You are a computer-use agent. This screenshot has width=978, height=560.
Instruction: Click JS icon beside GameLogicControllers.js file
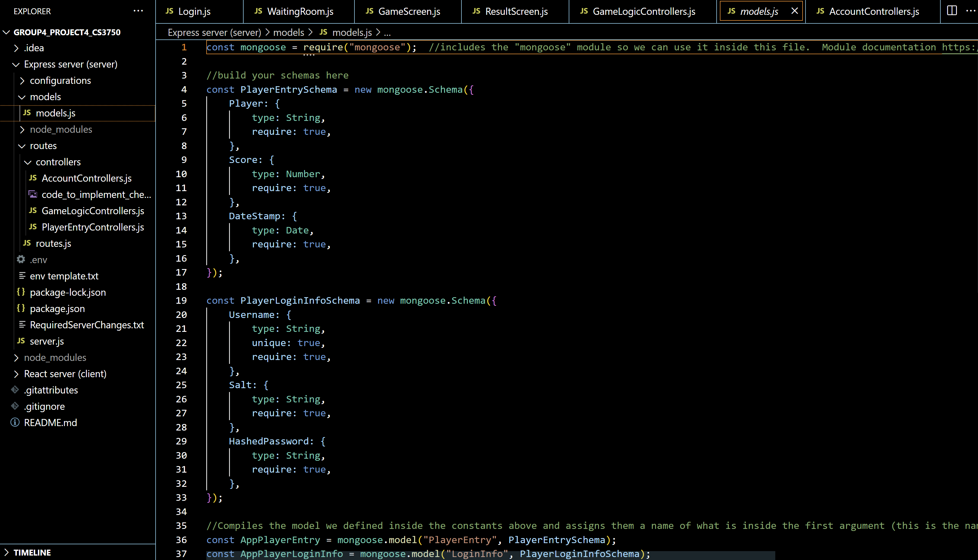pos(33,210)
